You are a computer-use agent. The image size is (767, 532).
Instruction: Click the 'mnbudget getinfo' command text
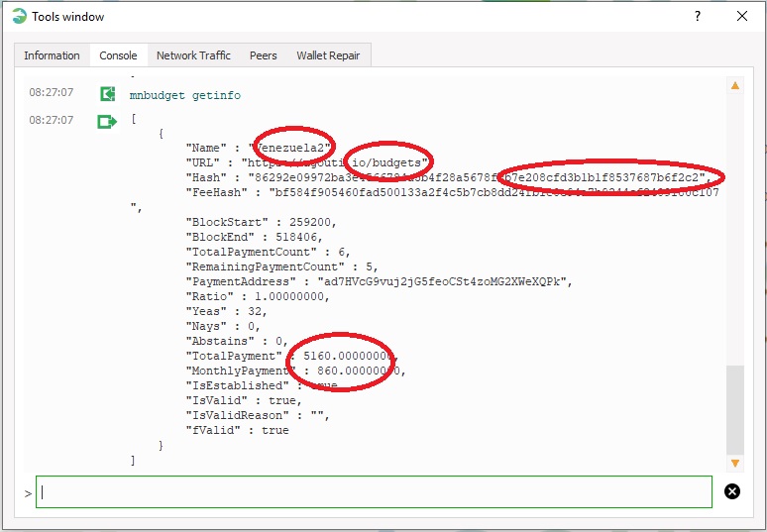pos(185,95)
